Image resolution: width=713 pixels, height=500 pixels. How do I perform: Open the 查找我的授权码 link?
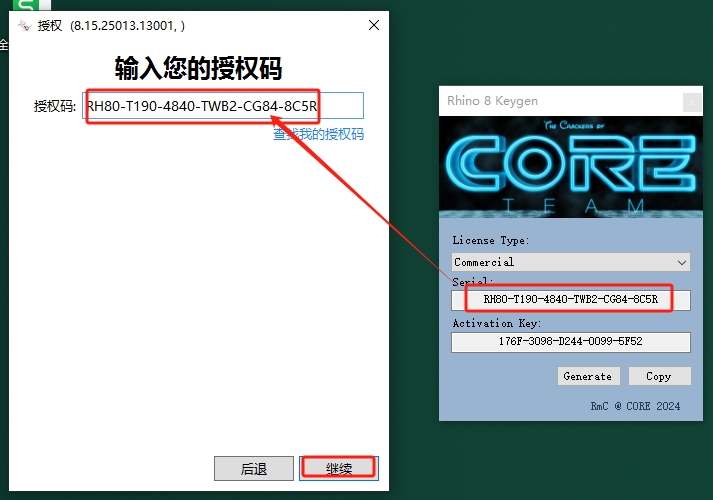pos(318,134)
